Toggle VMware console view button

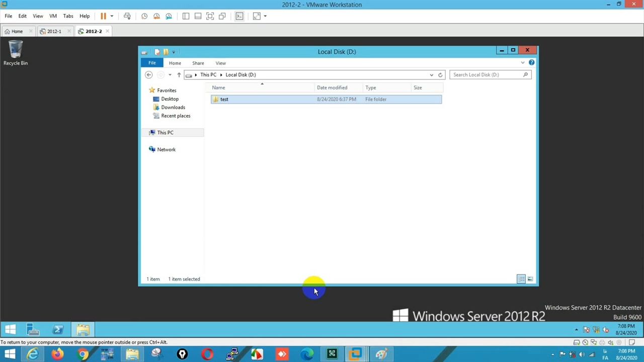tap(239, 16)
